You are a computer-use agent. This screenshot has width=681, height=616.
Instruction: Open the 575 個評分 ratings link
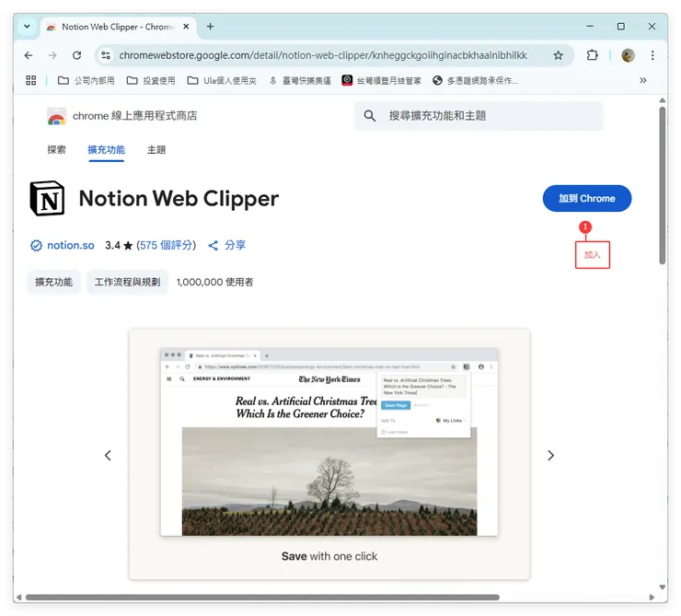point(166,246)
